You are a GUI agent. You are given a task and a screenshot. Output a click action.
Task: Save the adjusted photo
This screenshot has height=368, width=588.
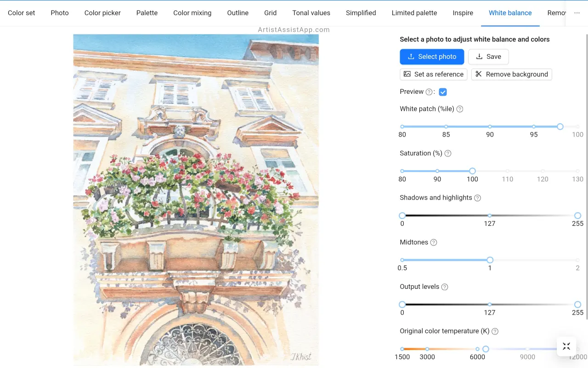coord(488,57)
